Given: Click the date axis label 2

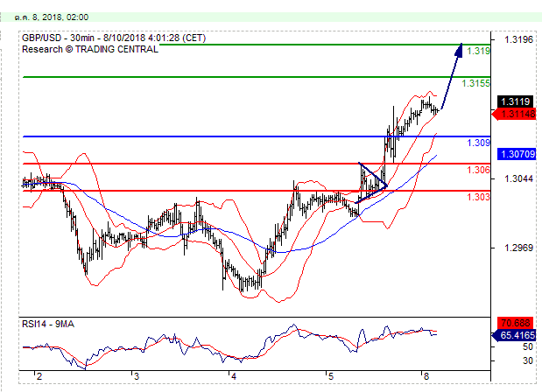Looking at the screenshot, I should click(39, 376).
